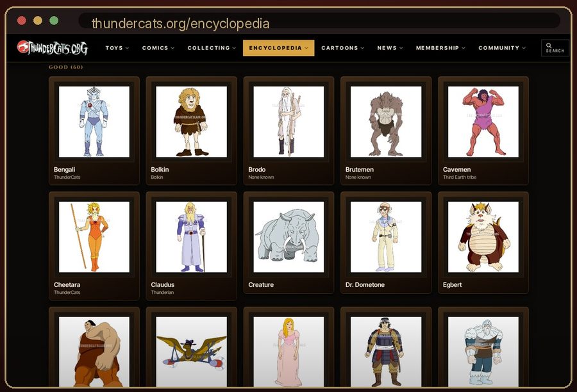Open the Dr. Dometone character image
The image size is (577, 392).
(386, 237)
